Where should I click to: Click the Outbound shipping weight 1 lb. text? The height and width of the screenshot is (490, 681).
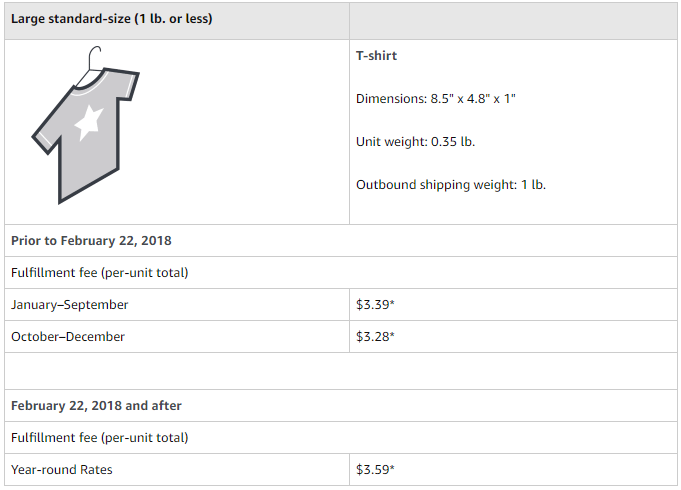click(451, 185)
